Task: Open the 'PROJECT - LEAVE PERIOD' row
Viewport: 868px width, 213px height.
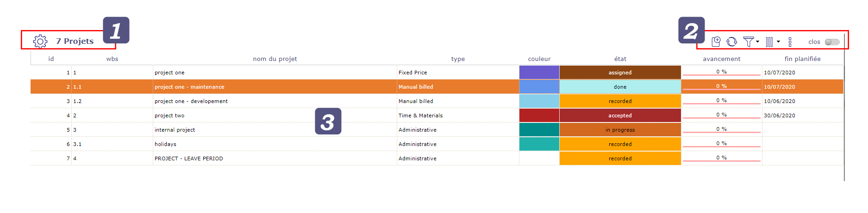Action: (x=437, y=158)
